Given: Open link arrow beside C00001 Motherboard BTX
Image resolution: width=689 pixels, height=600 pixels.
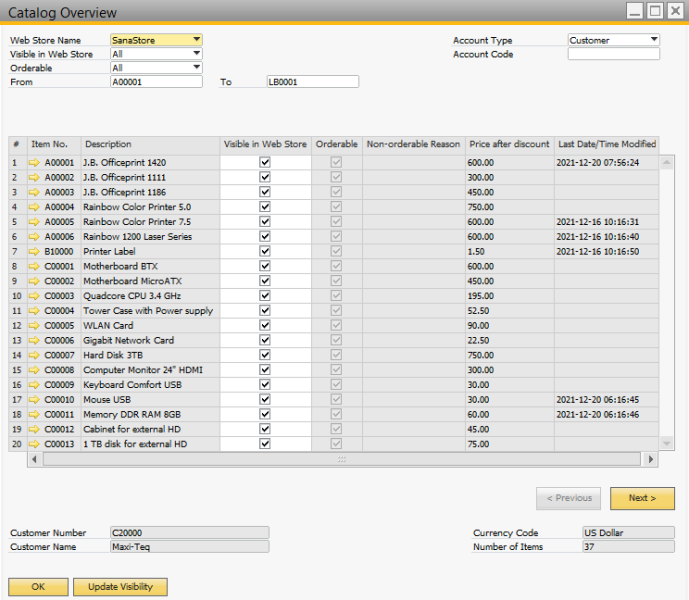Looking at the screenshot, I should [x=34, y=266].
